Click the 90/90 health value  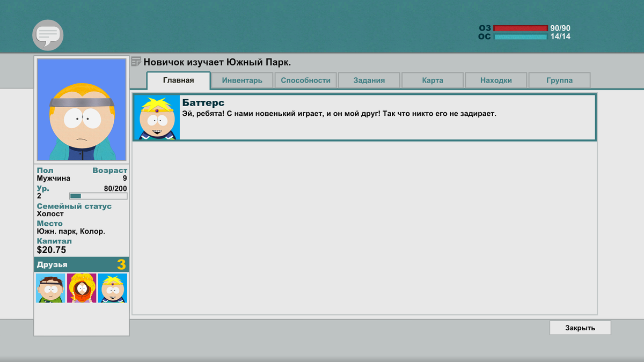(x=560, y=28)
